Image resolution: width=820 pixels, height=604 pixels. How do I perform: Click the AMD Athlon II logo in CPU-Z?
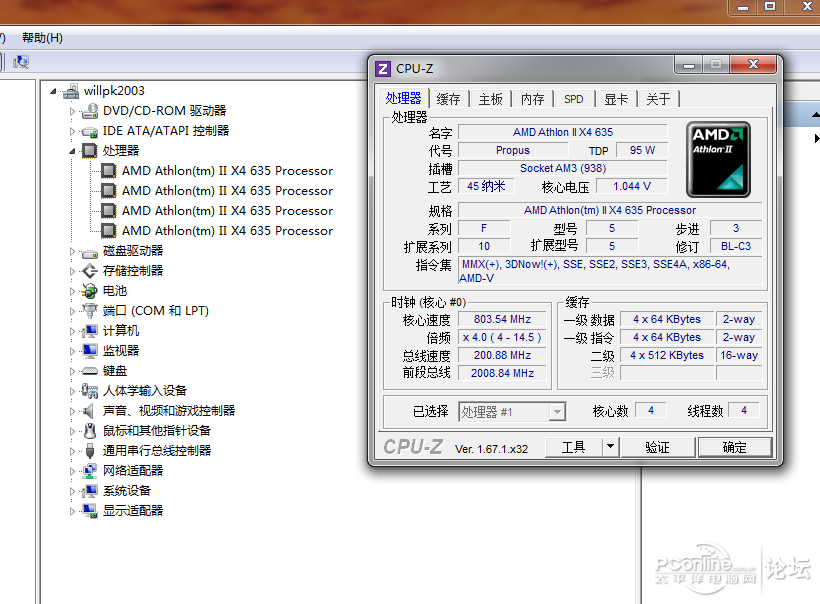[x=718, y=159]
